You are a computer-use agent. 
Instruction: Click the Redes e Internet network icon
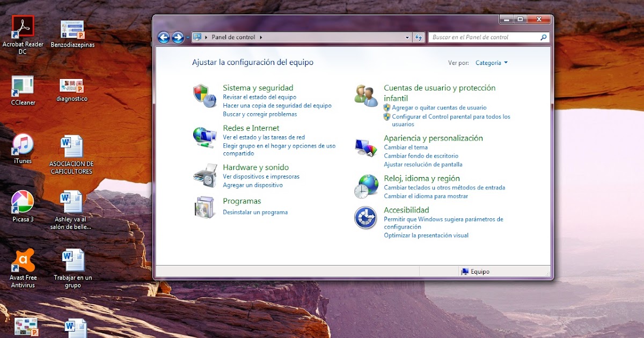point(205,134)
